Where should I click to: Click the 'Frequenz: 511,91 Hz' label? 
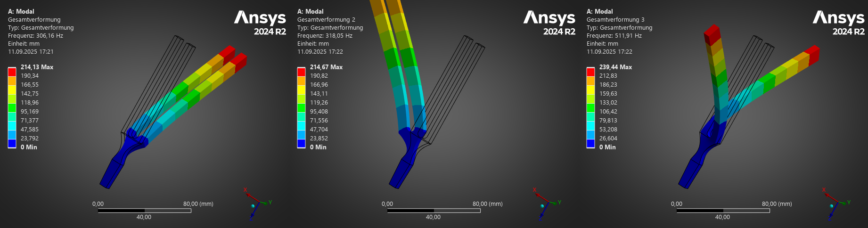[x=614, y=36]
